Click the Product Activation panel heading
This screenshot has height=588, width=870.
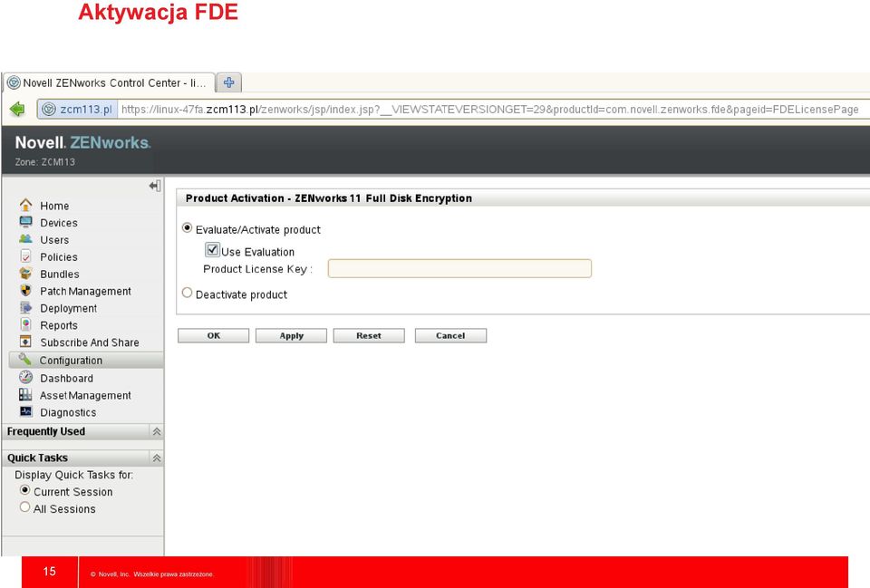tap(328, 198)
